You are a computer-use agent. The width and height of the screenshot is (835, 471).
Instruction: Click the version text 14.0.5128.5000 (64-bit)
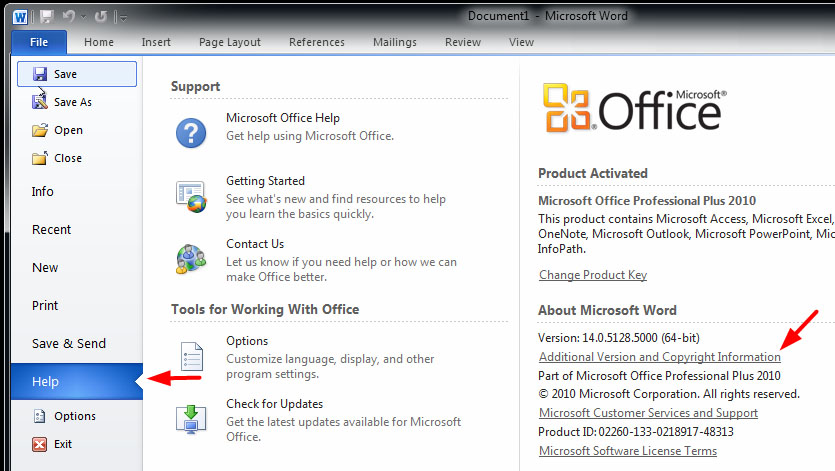coord(641,338)
